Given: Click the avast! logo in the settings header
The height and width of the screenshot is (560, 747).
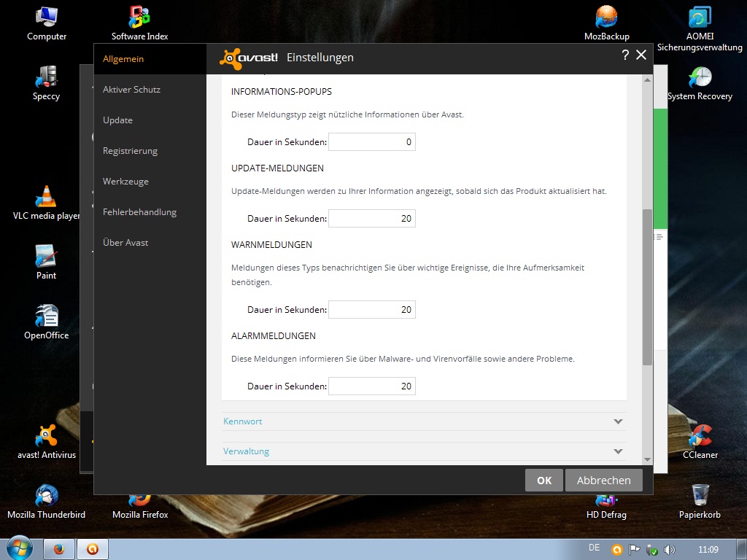Looking at the screenshot, I should (248, 58).
